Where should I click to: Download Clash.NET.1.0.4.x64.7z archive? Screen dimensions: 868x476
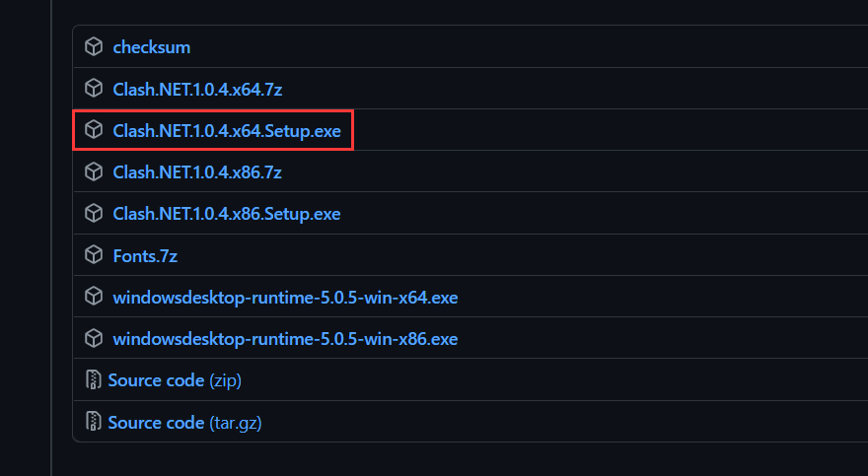(198, 89)
